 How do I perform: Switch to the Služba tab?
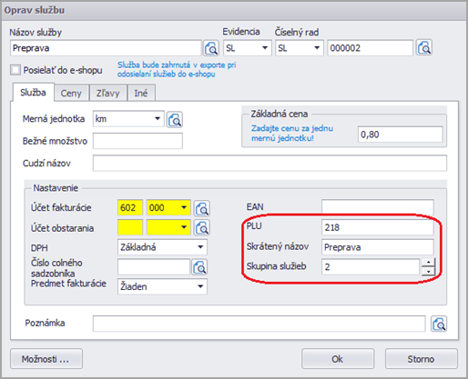(33, 92)
